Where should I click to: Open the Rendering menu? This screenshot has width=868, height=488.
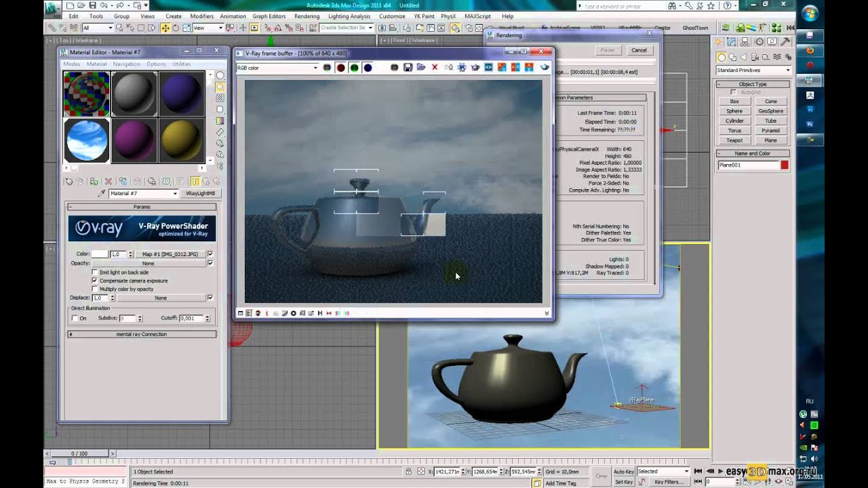307,16
